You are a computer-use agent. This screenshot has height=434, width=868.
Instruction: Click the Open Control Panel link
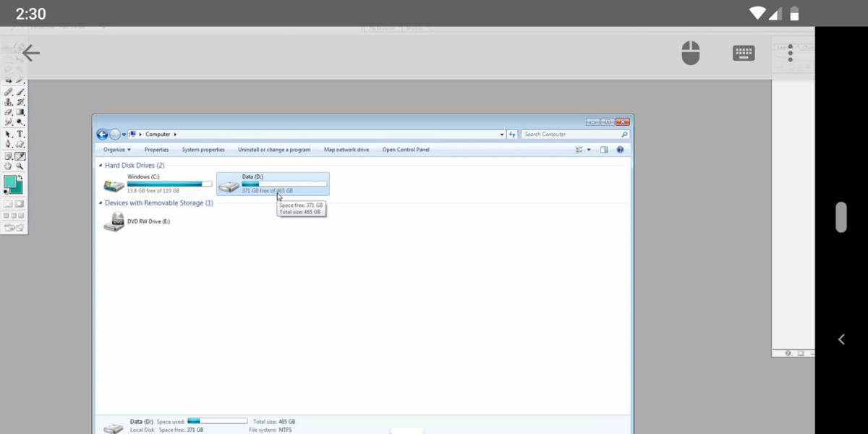click(x=407, y=149)
